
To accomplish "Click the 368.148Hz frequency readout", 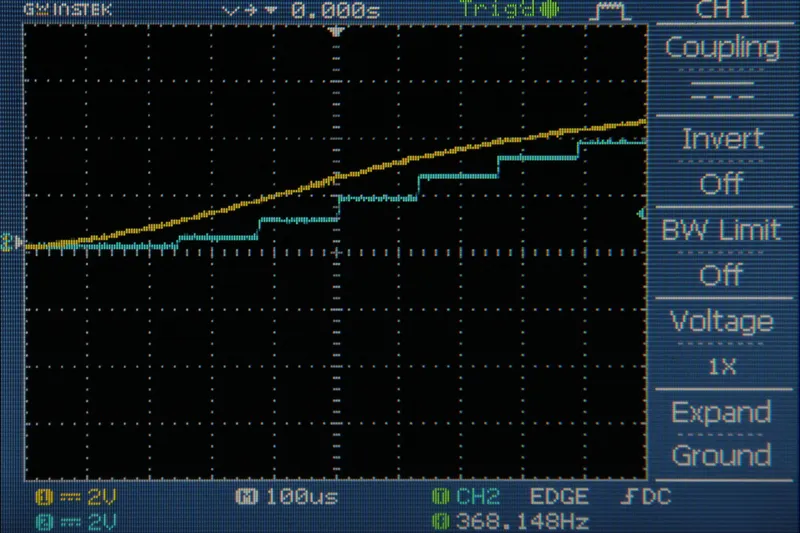I will [x=510, y=521].
